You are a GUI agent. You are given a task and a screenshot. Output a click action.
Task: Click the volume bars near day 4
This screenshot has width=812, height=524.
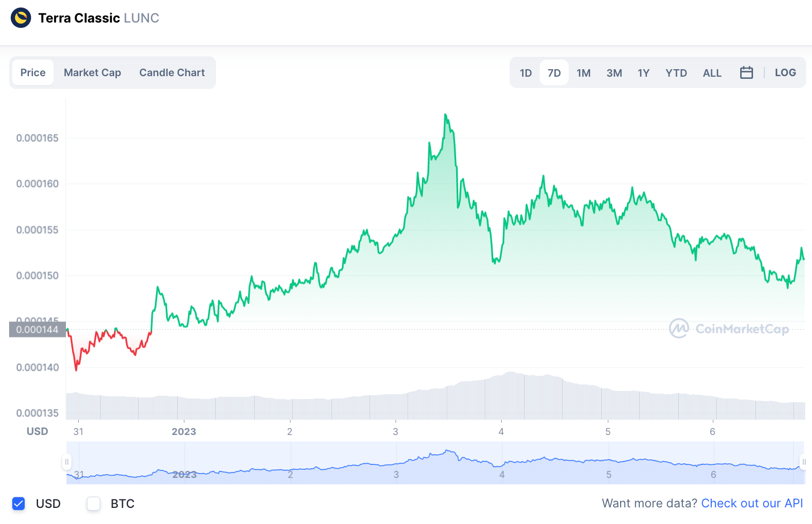coord(502,397)
